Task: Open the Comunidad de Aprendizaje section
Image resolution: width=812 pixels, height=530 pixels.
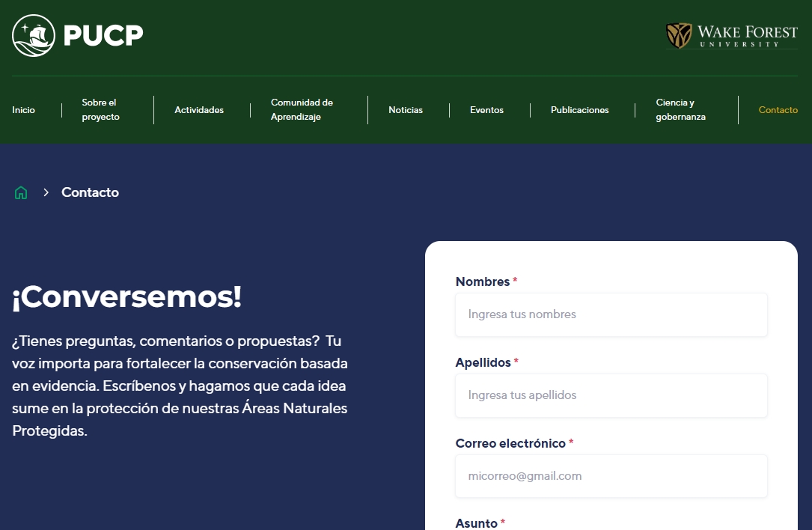Action: [x=301, y=109]
